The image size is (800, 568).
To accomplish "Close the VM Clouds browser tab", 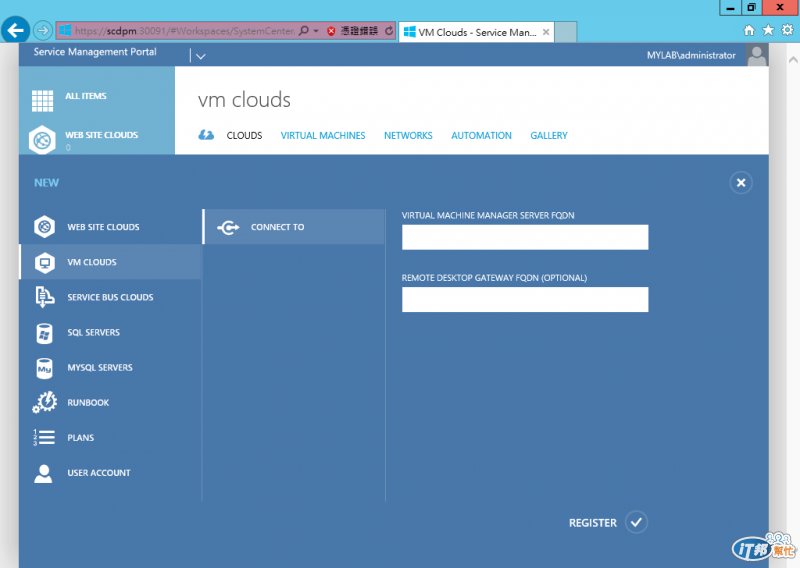I will point(546,32).
